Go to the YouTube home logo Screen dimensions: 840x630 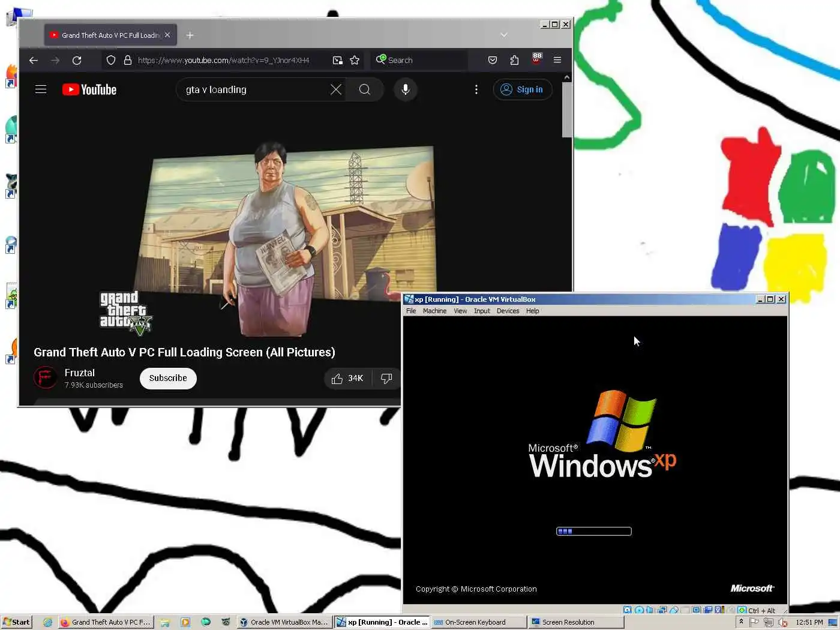click(89, 89)
